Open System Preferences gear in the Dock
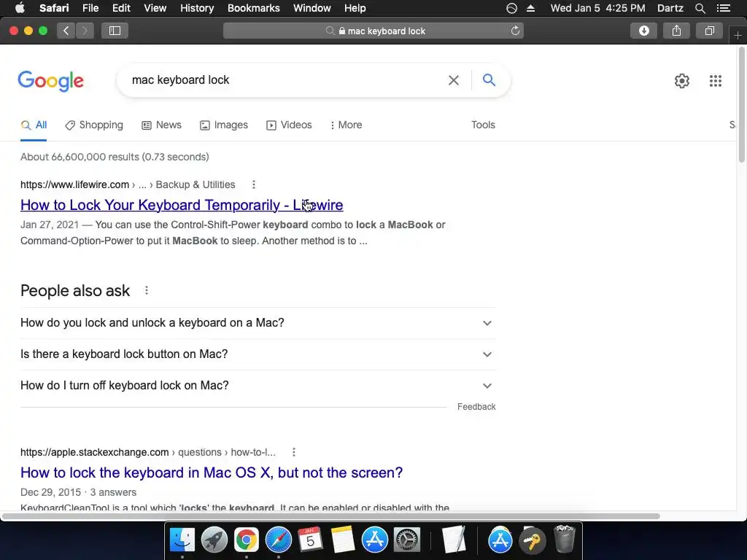The height and width of the screenshot is (560, 747). [406, 540]
